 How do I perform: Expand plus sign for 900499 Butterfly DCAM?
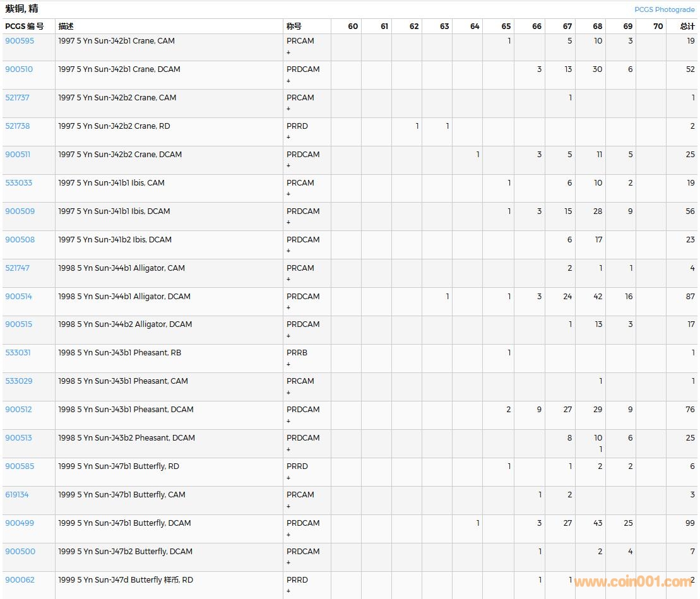pos(288,535)
